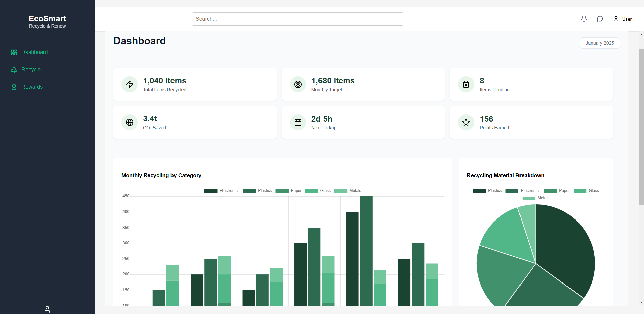Click the "Recycling Material Breakdown" title
The width and height of the screenshot is (644, 314).
point(505,175)
